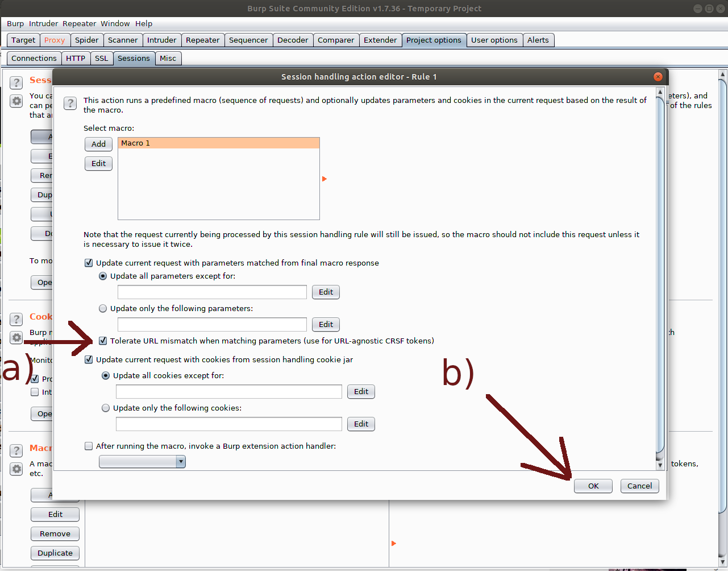Image resolution: width=728 pixels, height=571 pixels.
Task: Switch to the Proxy tab
Action: tap(55, 40)
